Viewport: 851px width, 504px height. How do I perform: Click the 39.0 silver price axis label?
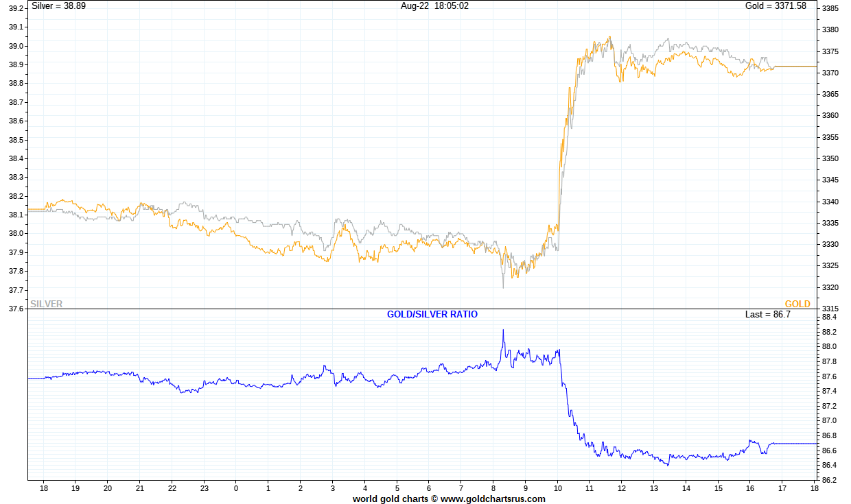16,46
